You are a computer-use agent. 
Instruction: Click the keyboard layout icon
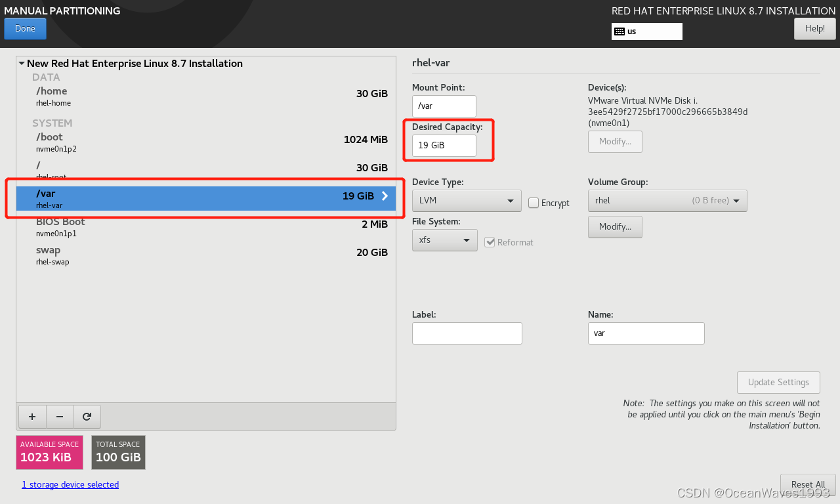(x=619, y=31)
